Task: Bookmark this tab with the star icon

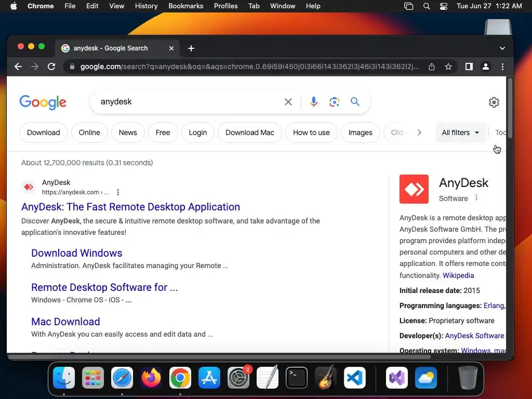Action: [448, 66]
